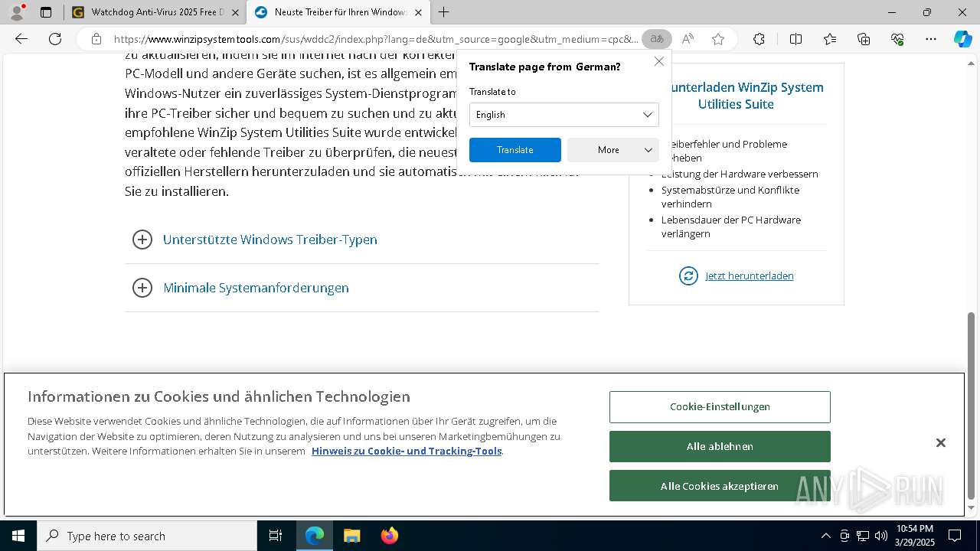The height and width of the screenshot is (551, 980).
Task: Open Microsoft Edge from the taskbar
Action: point(315,536)
